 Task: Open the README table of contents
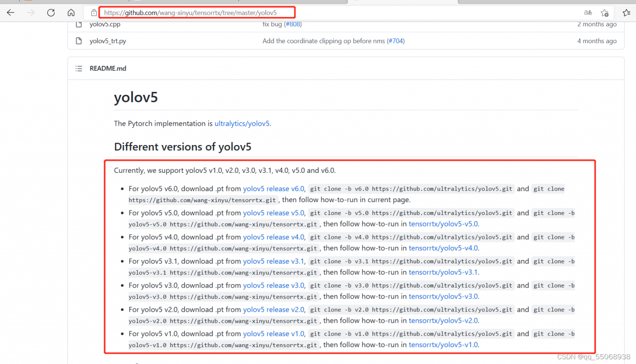79,69
